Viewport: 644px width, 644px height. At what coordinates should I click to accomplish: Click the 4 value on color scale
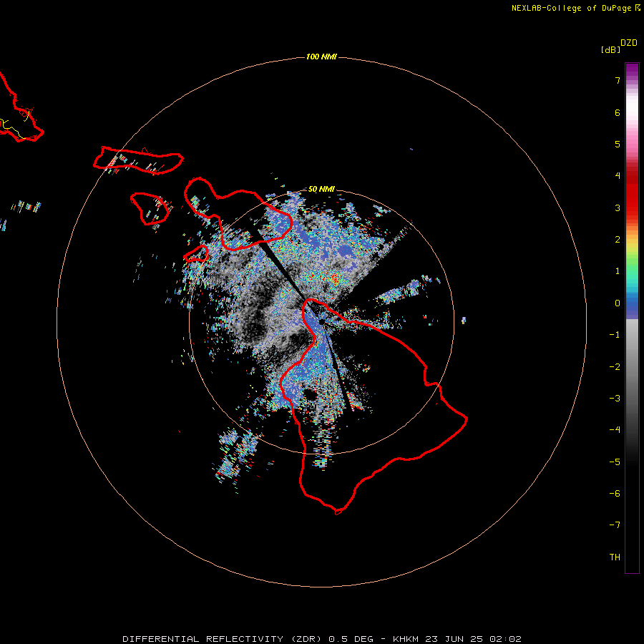618,176
